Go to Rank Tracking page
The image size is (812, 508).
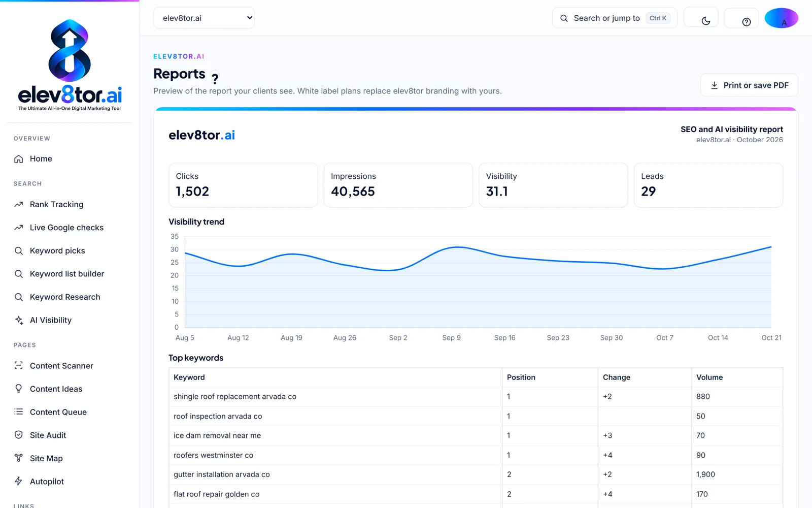(x=57, y=205)
